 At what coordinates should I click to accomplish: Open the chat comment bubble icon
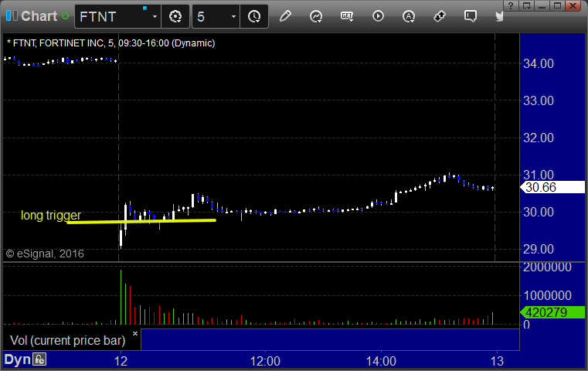click(471, 16)
